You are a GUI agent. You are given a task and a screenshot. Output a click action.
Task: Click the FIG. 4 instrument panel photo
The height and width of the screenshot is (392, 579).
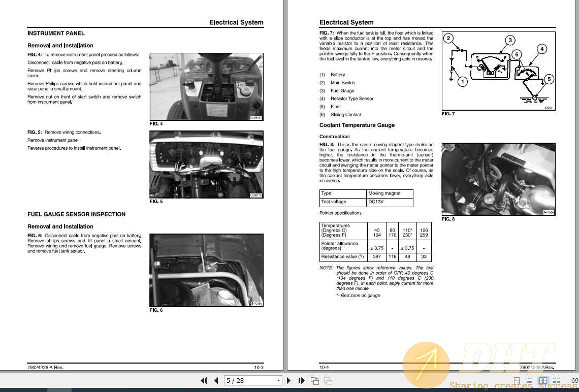pos(206,86)
